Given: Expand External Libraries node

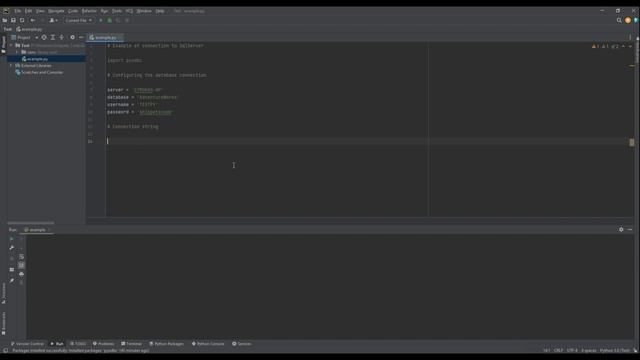Looking at the screenshot, I should [x=11, y=66].
